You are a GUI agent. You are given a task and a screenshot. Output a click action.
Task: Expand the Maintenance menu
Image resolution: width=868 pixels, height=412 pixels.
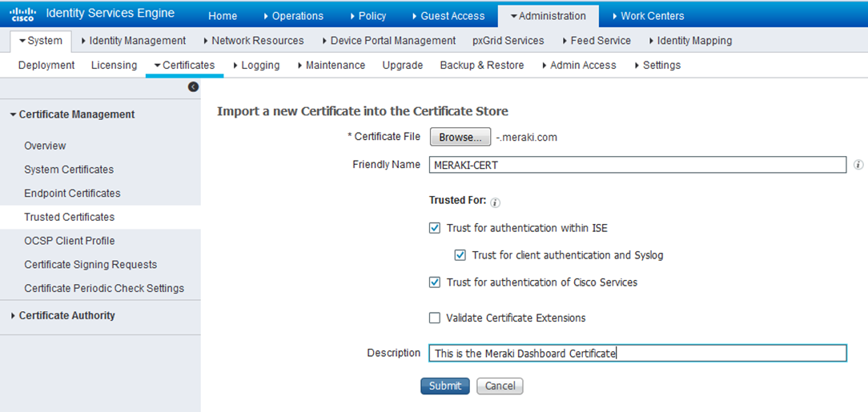[x=331, y=66]
